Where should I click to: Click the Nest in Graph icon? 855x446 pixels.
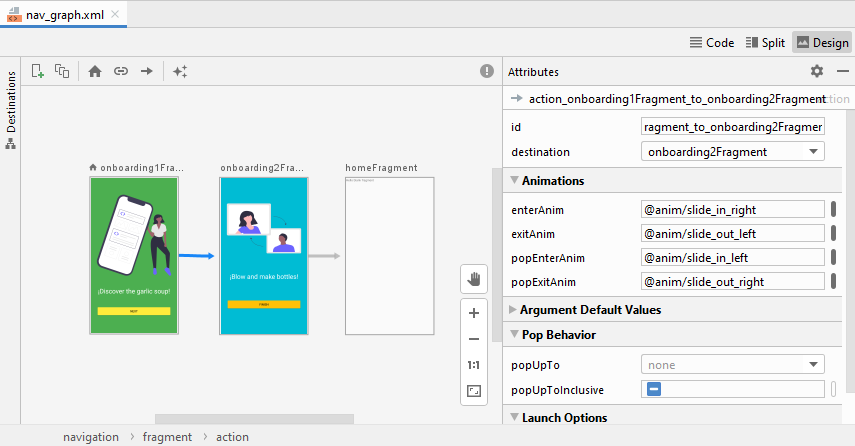62,71
